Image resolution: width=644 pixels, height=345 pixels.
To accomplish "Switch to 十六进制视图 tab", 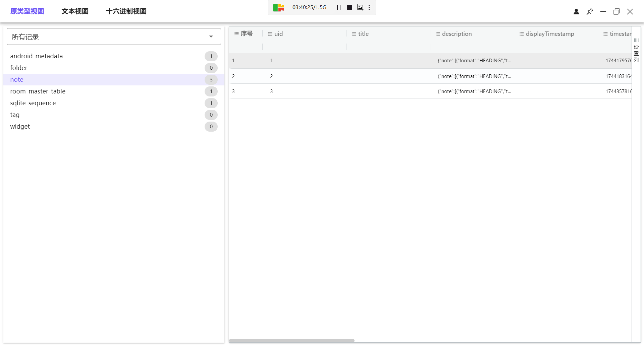I will pos(126,11).
